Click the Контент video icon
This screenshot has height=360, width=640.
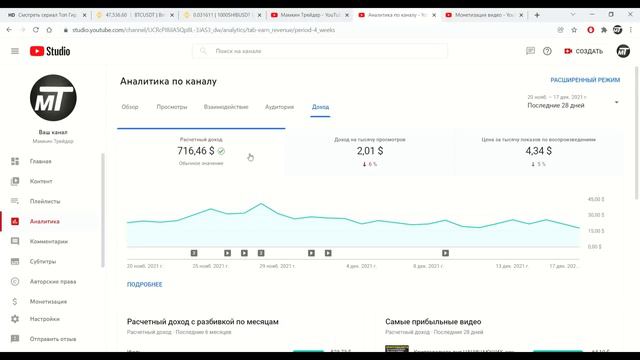[x=15, y=181]
